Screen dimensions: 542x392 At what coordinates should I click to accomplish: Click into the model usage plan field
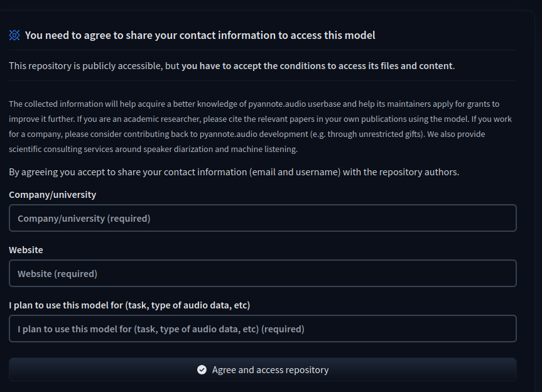pos(263,329)
